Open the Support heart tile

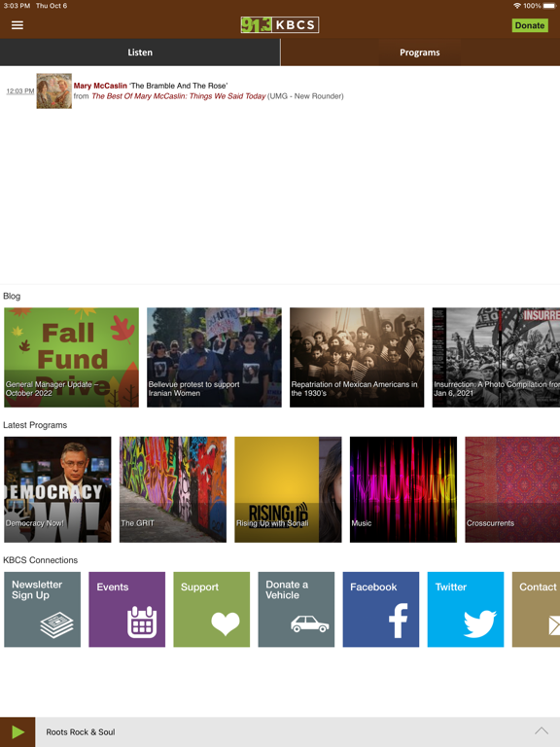click(x=211, y=609)
